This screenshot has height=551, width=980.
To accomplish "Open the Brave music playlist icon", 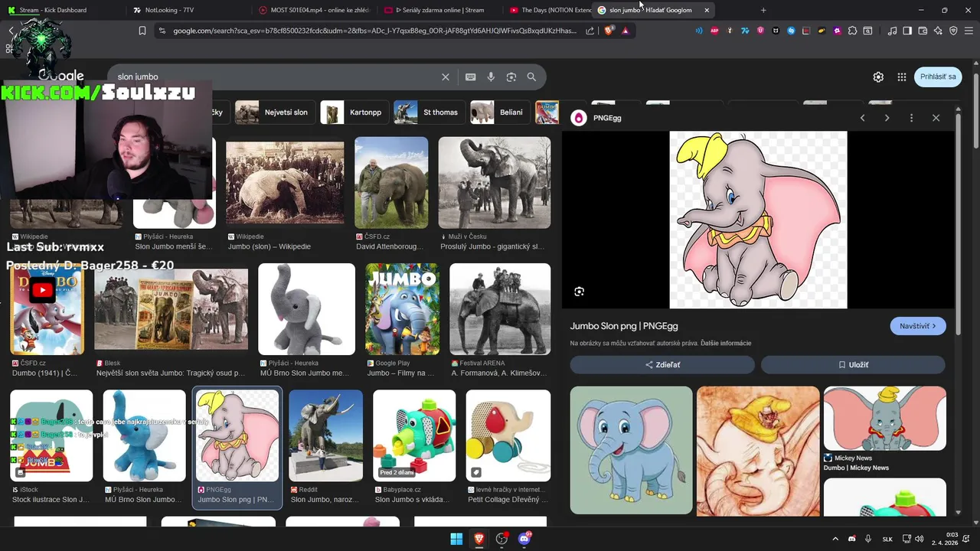I will pos(892,31).
